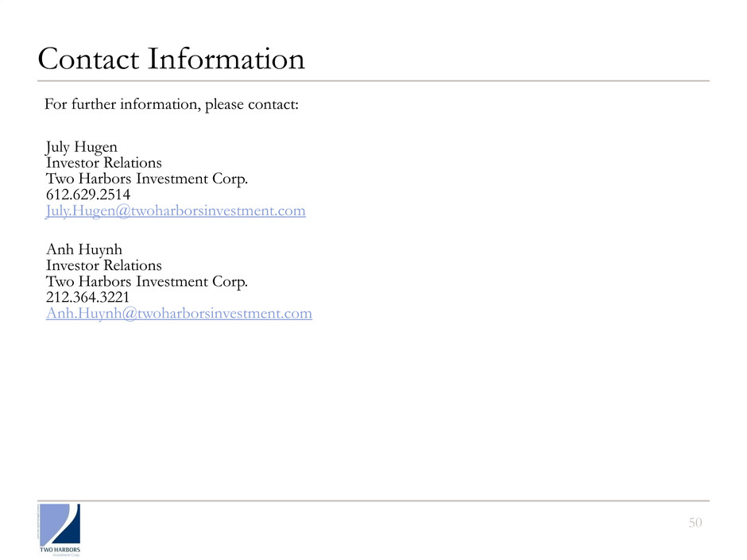Select the name Anh Huynh
Screen dimensions: 747x560
[84, 249]
